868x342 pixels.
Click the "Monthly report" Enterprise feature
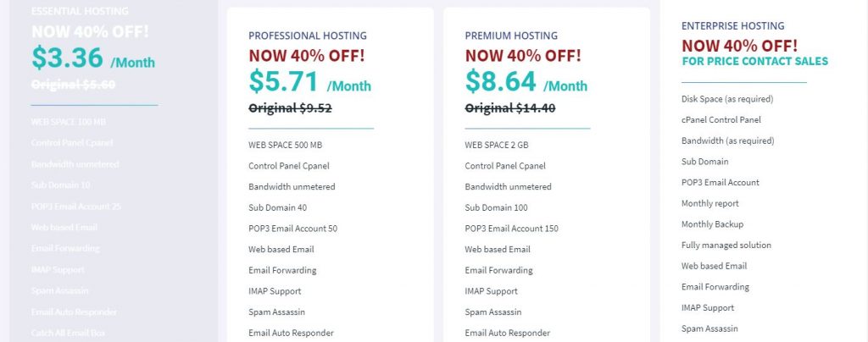[x=709, y=204]
